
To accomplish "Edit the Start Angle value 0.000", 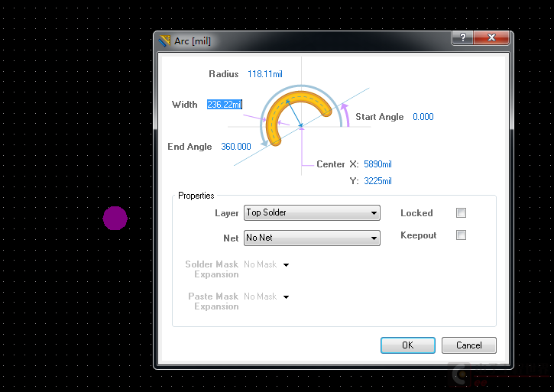I will [x=423, y=117].
